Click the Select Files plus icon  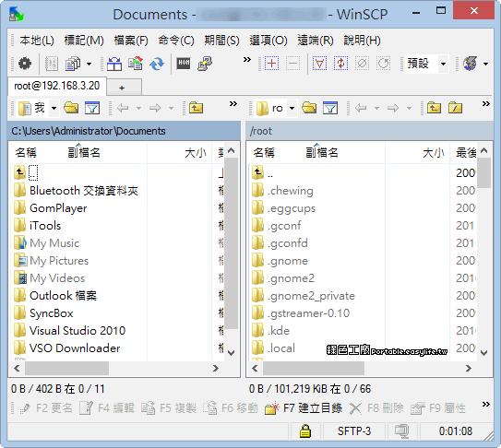coord(271,64)
